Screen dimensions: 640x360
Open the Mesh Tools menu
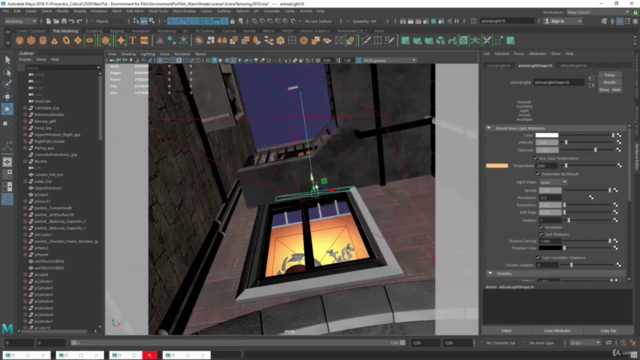click(x=158, y=11)
